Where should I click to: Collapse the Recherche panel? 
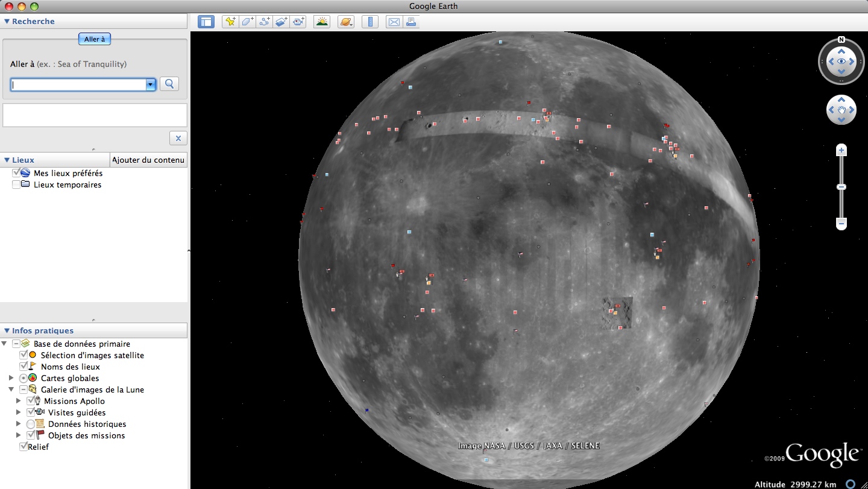point(7,21)
